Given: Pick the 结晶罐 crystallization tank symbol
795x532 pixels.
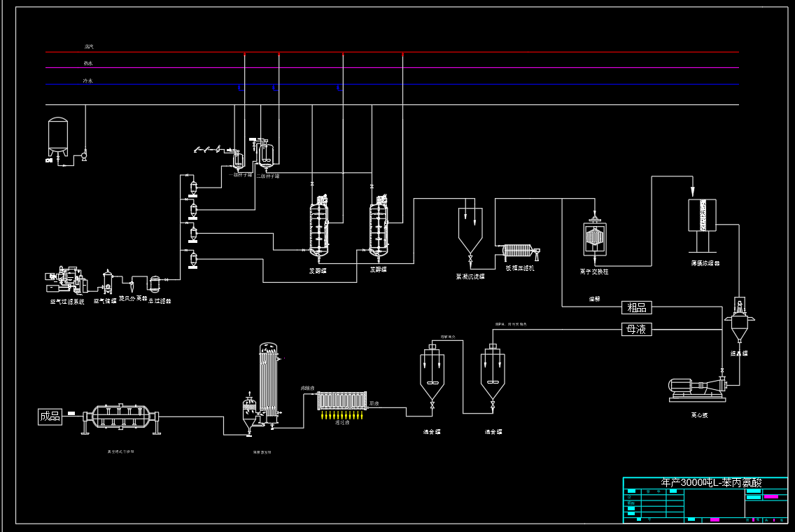Looking at the screenshot, I should (739, 325).
